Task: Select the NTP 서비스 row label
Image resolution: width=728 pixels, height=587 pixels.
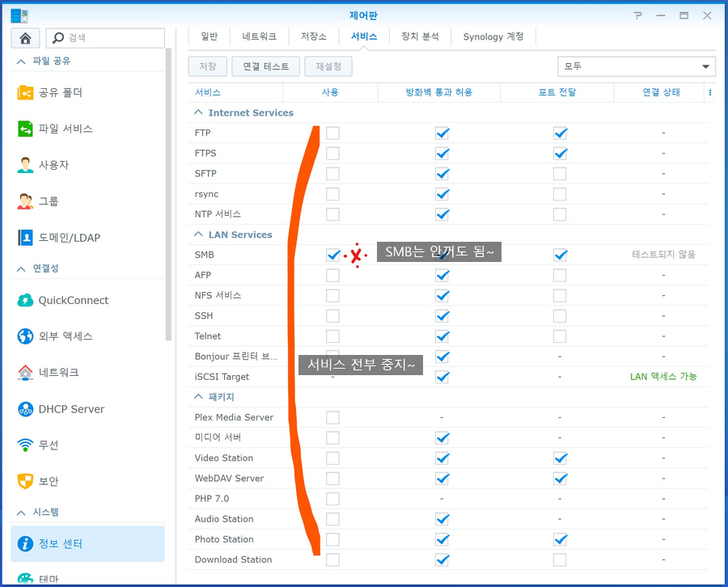Action: 218,214
